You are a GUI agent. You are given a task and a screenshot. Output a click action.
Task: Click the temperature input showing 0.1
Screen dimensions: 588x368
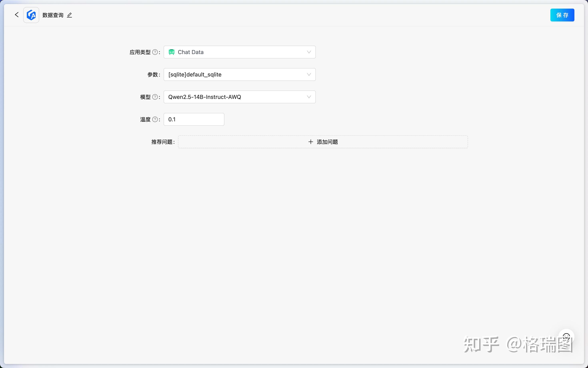(x=193, y=119)
